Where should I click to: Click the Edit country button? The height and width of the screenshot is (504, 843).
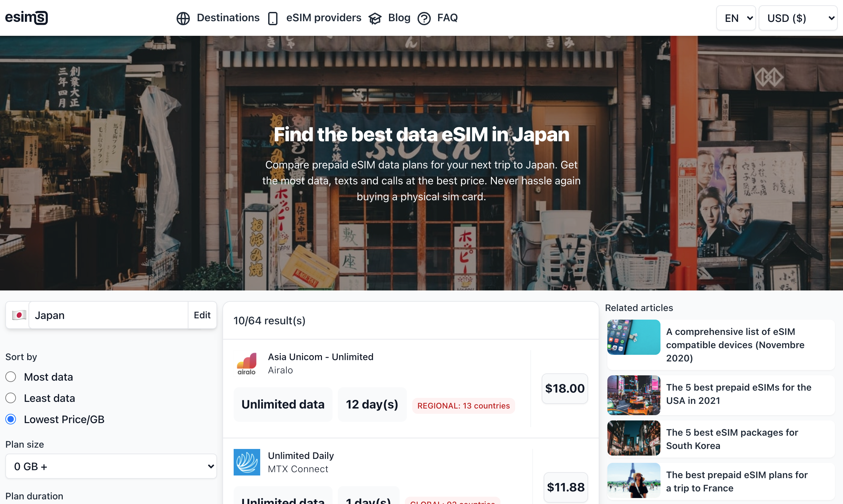tap(202, 315)
